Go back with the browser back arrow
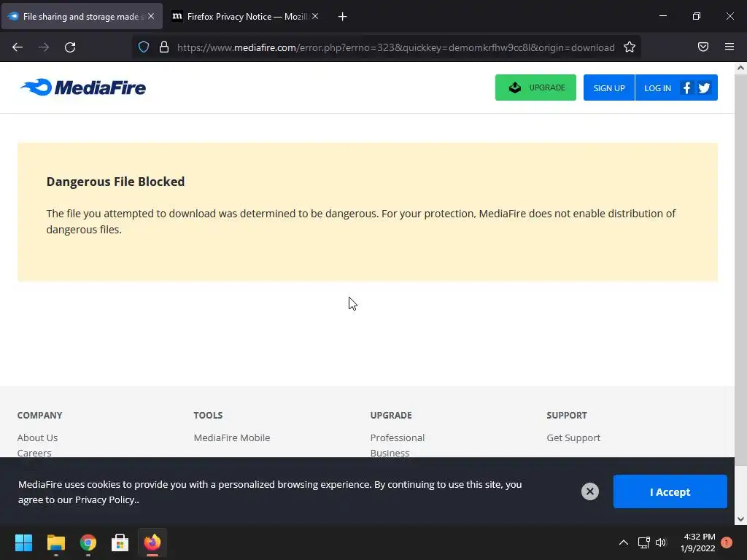Image resolution: width=747 pixels, height=560 pixels. pyautogui.click(x=18, y=47)
